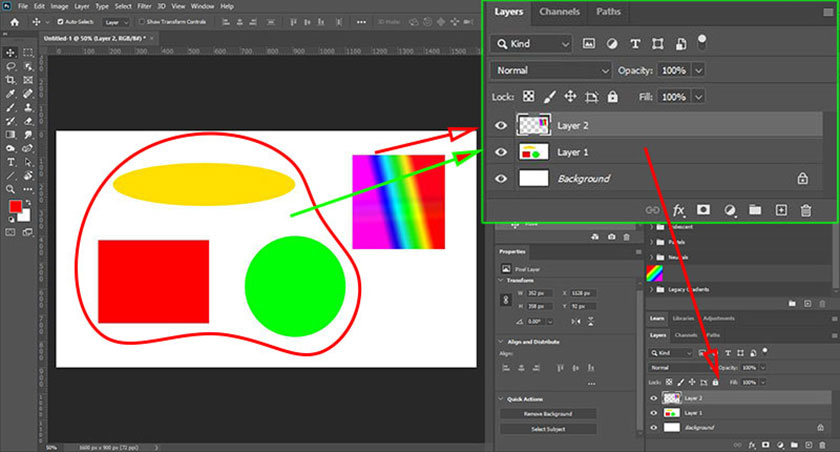This screenshot has height=452, width=840.
Task: Add adjustment layer in enlarged Layers panel
Action: tap(730, 210)
